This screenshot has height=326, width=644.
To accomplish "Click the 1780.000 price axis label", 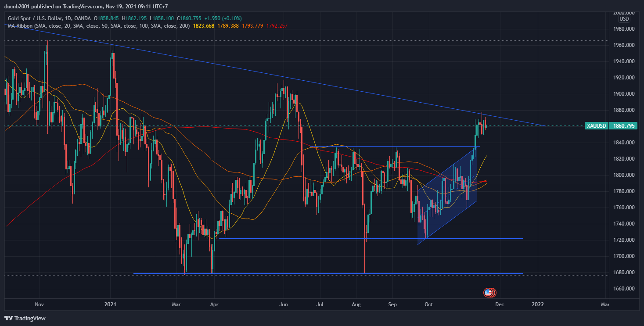I will coord(623,191).
